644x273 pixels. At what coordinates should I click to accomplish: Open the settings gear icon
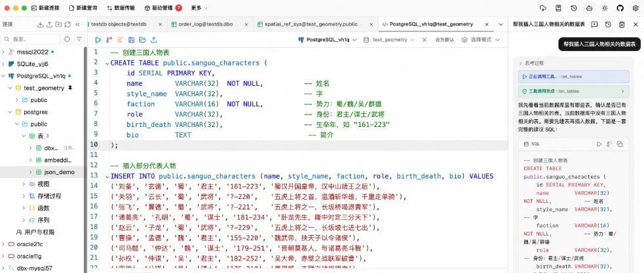(x=635, y=8)
